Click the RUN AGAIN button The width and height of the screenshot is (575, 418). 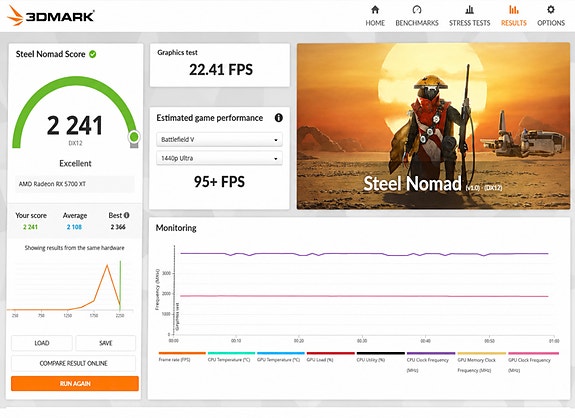point(75,384)
